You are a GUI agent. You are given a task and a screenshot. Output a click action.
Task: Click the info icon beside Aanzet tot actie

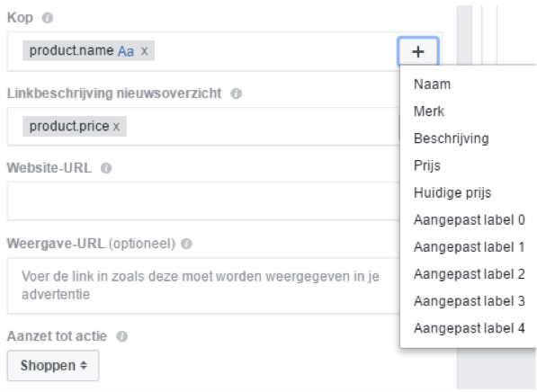(x=122, y=336)
